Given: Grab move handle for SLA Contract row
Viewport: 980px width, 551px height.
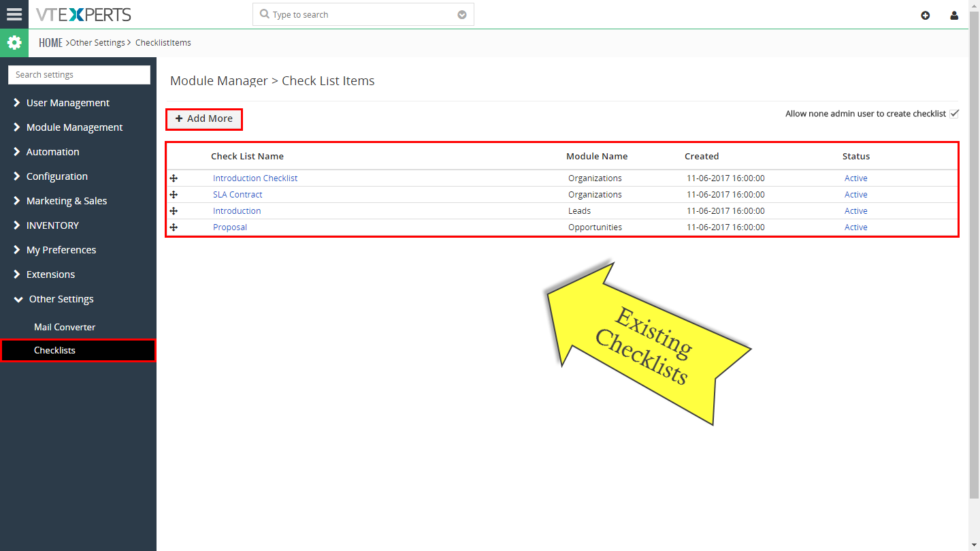Looking at the screenshot, I should [174, 194].
